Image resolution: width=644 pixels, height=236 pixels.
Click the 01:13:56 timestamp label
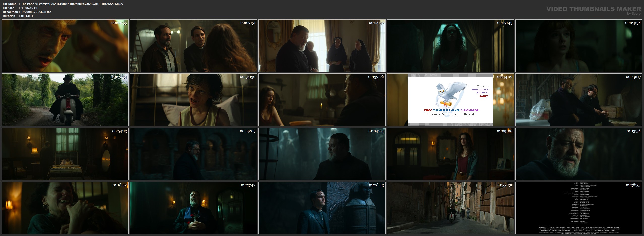pos(633,131)
